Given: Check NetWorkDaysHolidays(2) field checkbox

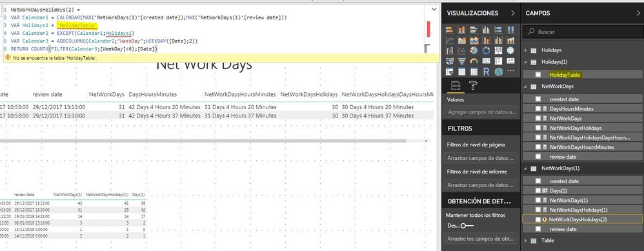Looking at the screenshot, I should coord(538,219).
